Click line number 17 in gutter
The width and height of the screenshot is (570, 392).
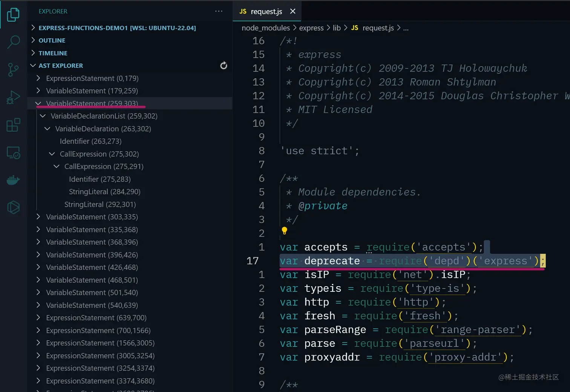[252, 261]
